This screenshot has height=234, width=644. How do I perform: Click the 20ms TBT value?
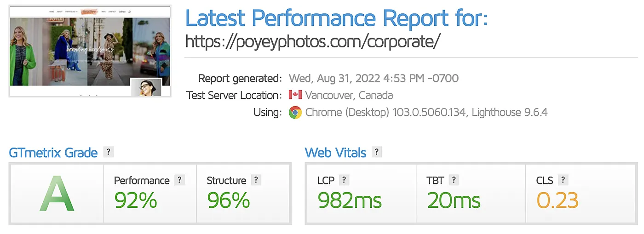pyautogui.click(x=454, y=200)
